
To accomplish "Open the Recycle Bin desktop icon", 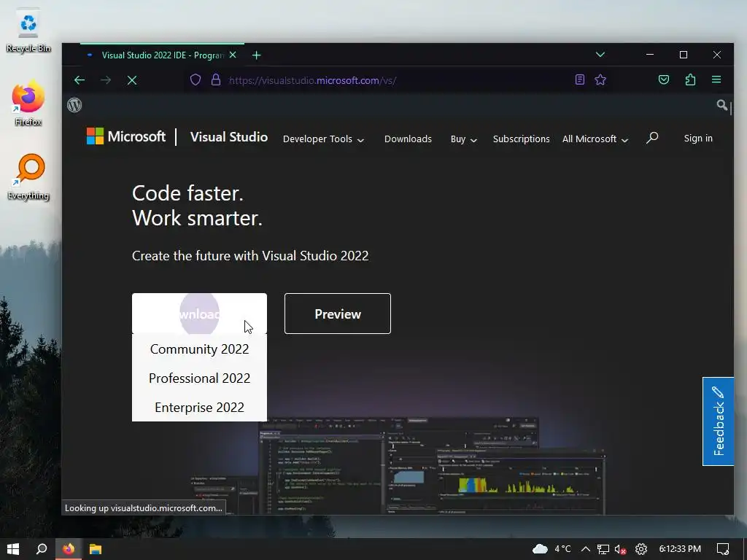I will (28, 31).
